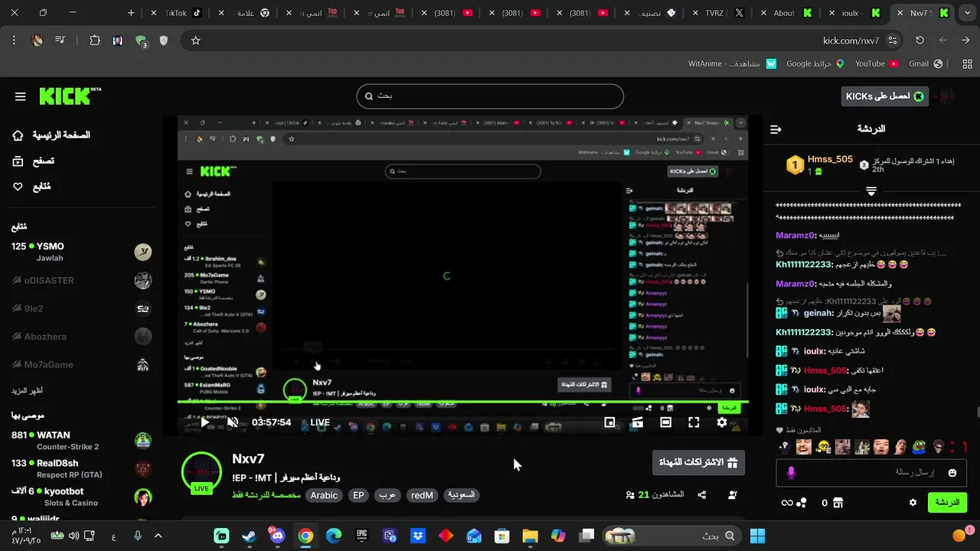Send chat with الدردشة green button
Viewport: 980px width, 551px height.
click(947, 503)
